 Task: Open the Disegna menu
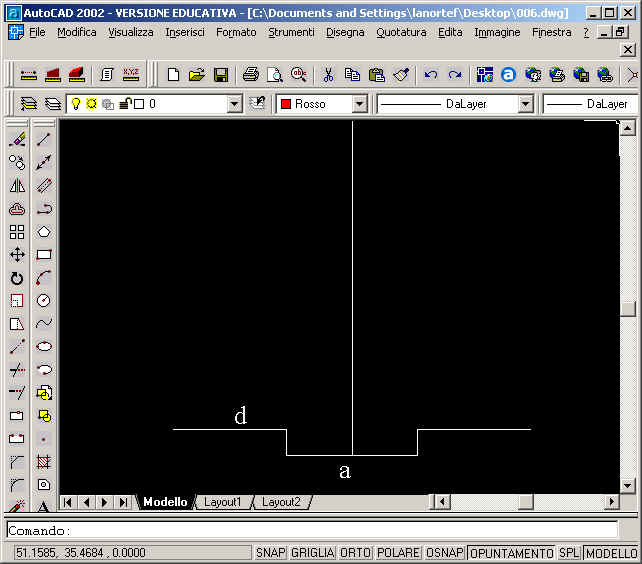click(x=345, y=32)
